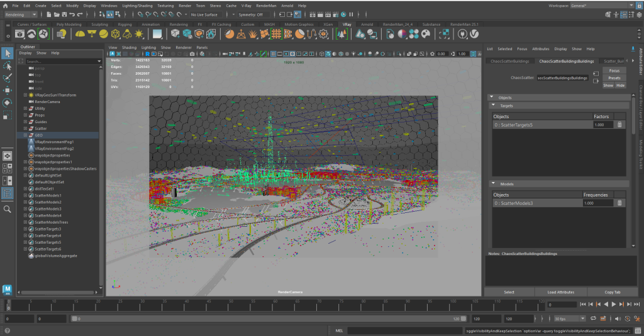Open the Symmetry: Off dropdown
This screenshot has width=644, height=336.
(x=253, y=14)
